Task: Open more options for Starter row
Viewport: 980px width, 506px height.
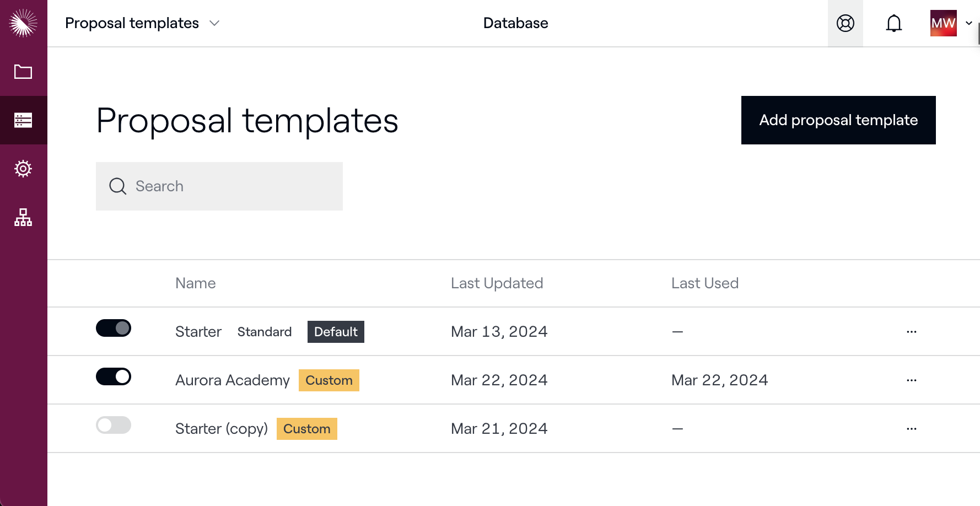Action: 911,332
